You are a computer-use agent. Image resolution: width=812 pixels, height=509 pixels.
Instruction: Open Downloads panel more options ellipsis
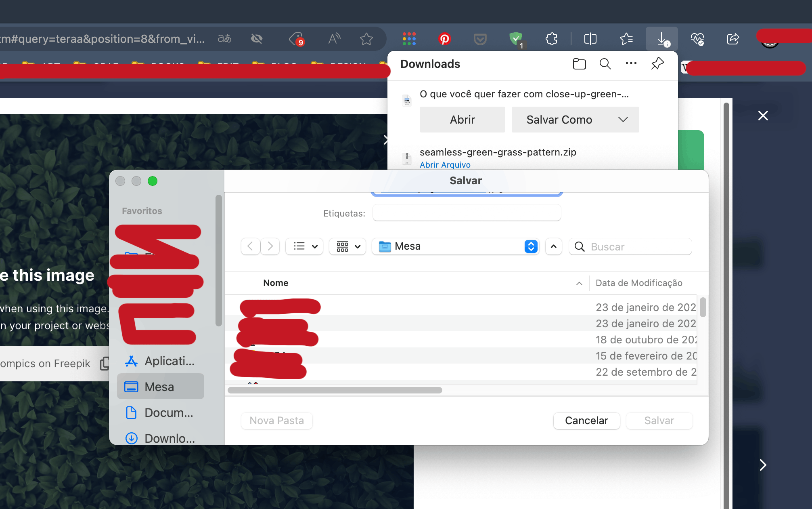pyautogui.click(x=631, y=63)
